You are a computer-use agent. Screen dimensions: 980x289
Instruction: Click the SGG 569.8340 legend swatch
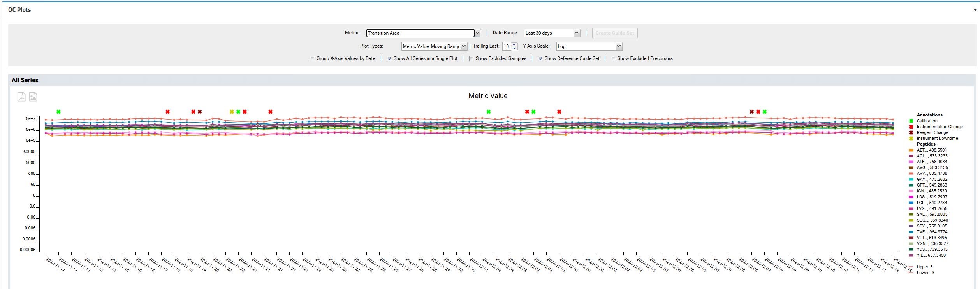911,220
